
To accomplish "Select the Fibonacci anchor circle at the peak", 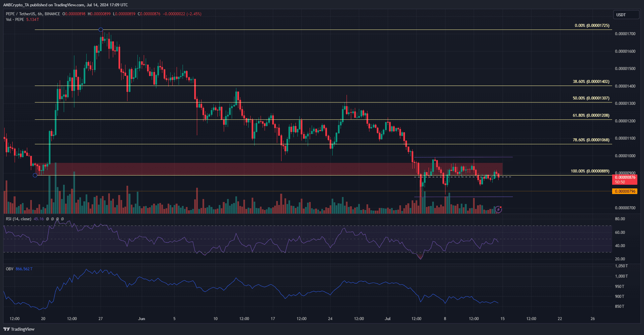I will tap(101, 30).
